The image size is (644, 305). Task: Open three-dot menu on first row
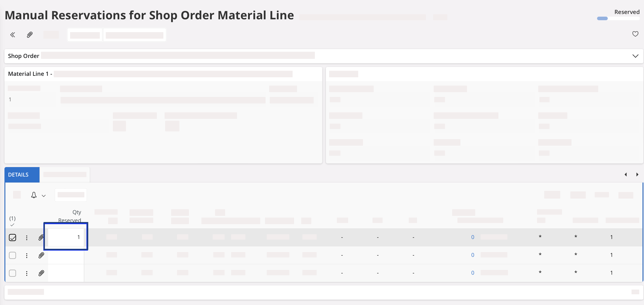coord(27,238)
